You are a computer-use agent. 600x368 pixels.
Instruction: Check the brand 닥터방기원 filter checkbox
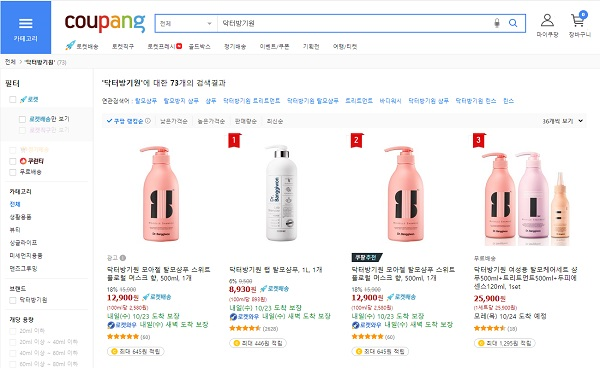click(13, 300)
